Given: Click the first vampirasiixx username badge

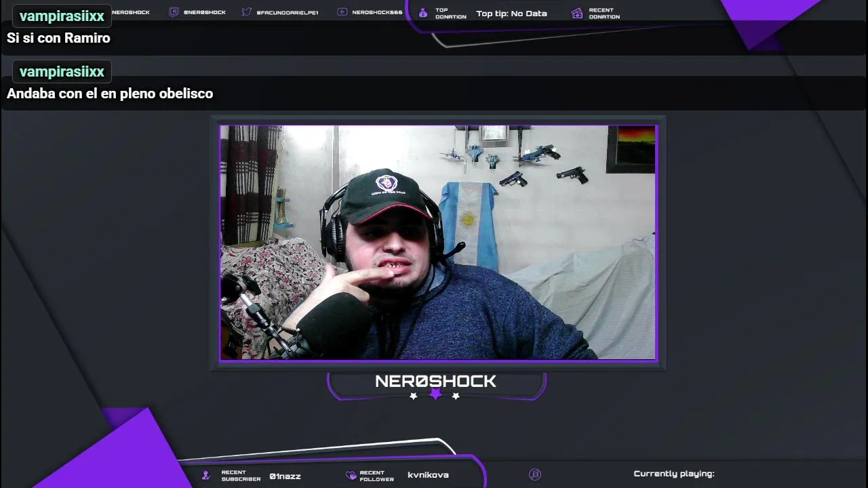Looking at the screenshot, I should (62, 16).
